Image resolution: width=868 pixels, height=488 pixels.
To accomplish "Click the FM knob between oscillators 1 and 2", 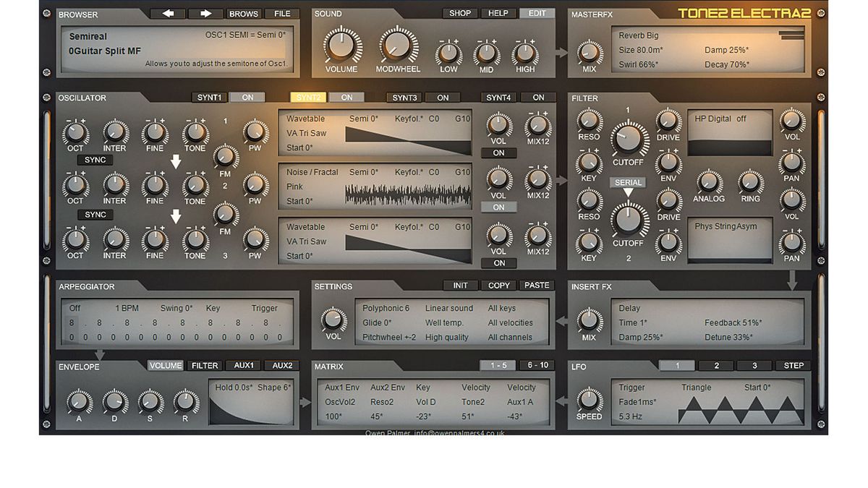I will tap(225, 156).
